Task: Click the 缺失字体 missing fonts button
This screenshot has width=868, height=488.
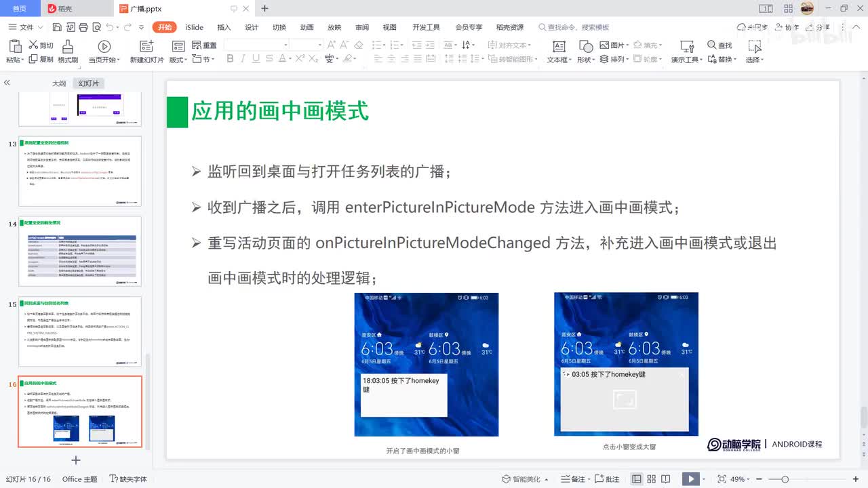Action: coord(128,479)
